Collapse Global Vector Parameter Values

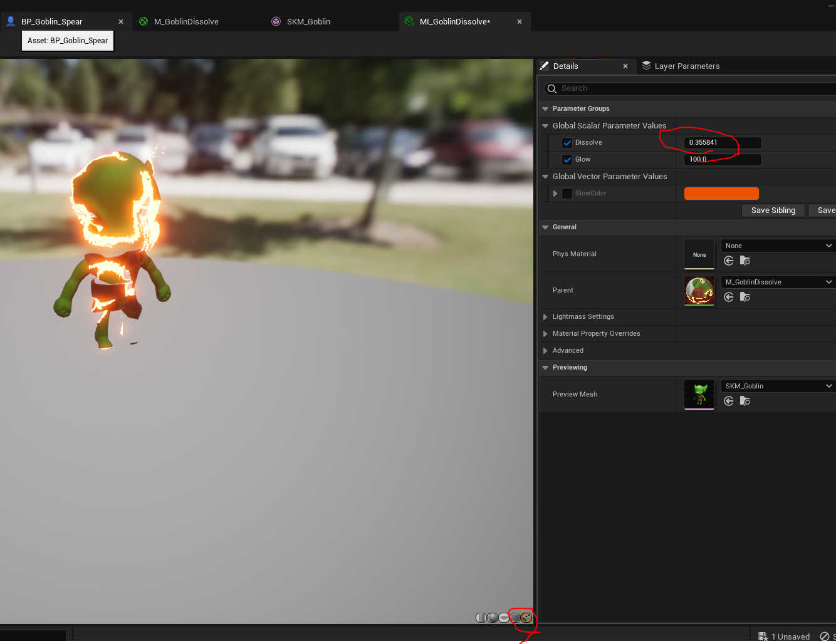click(x=545, y=177)
